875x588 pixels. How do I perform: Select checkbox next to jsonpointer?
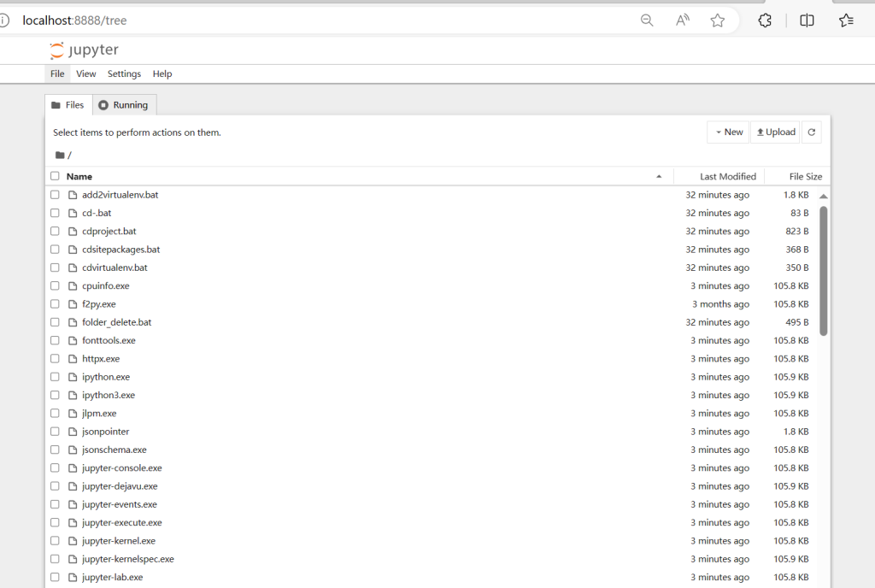55,432
